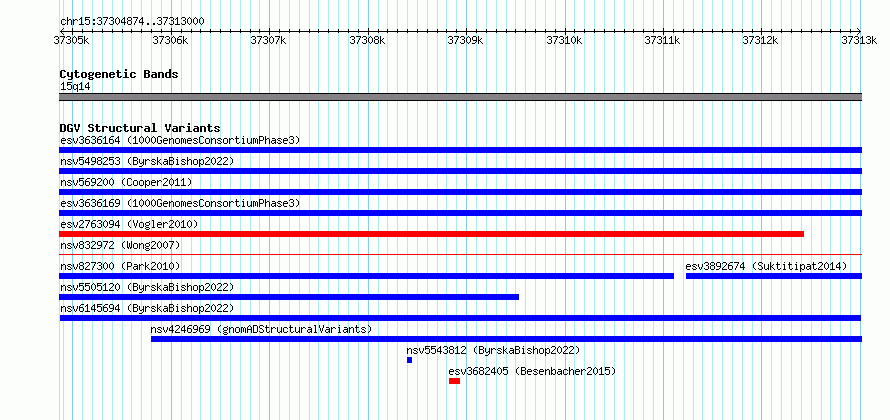Click the 37309k ruler position
Viewport: 890px width, 420px height.
(x=465, y=40)
